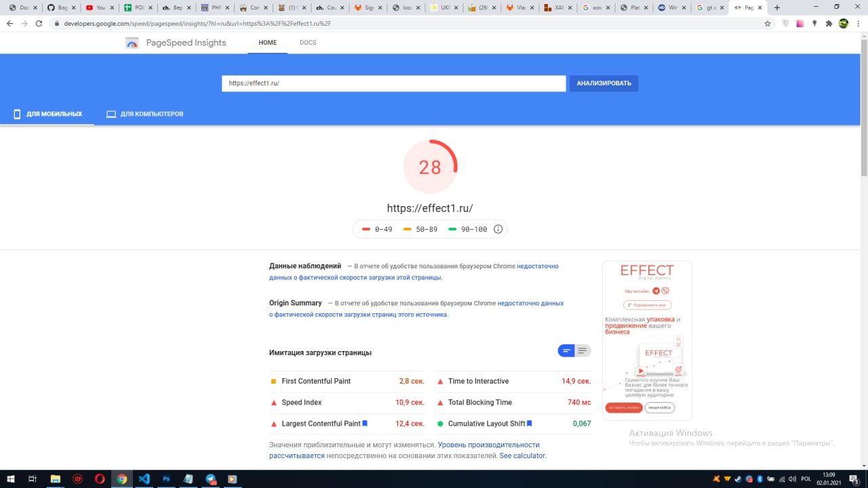Open Windows Start menu

point(11,479)
